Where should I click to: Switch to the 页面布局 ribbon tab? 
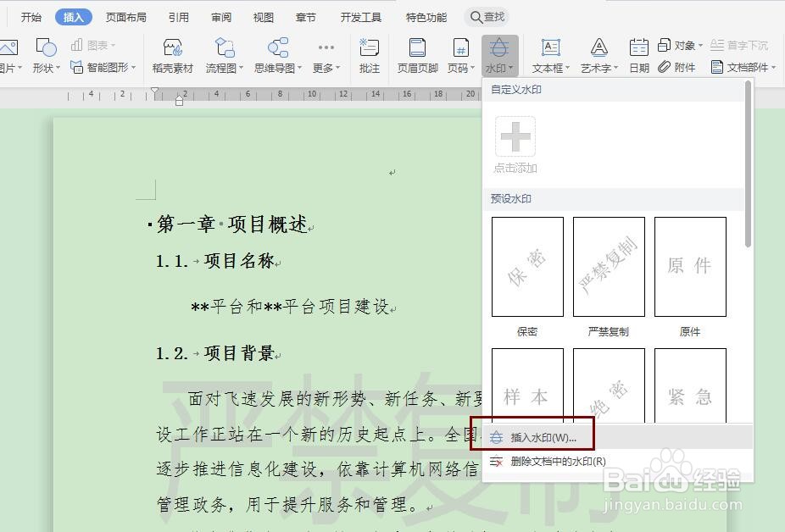click(x=125, y=15)
